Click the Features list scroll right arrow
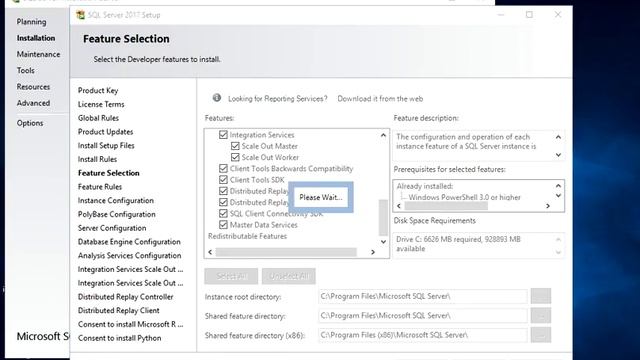 click(x=373, y=252)
